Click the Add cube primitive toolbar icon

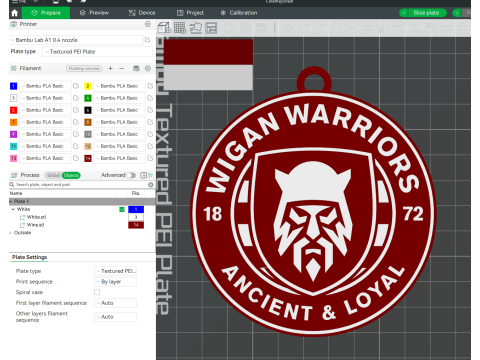pyautogui.click(x=164, y=28)
